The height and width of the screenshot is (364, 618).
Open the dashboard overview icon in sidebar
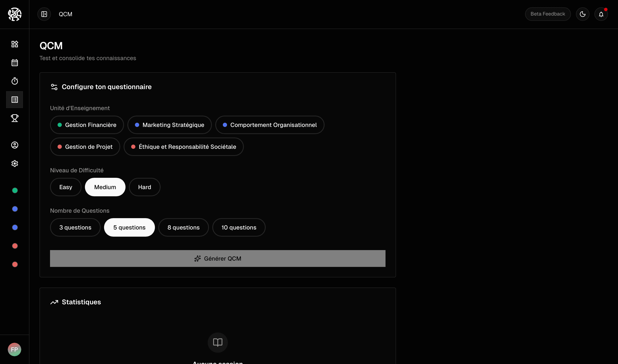click(x=15, y=44)
